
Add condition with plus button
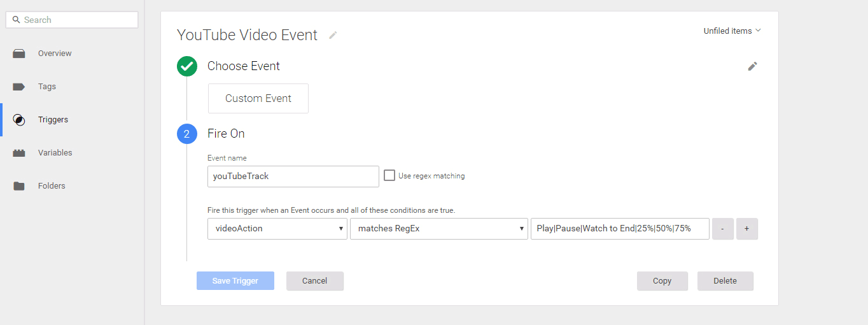click(747, 229)
